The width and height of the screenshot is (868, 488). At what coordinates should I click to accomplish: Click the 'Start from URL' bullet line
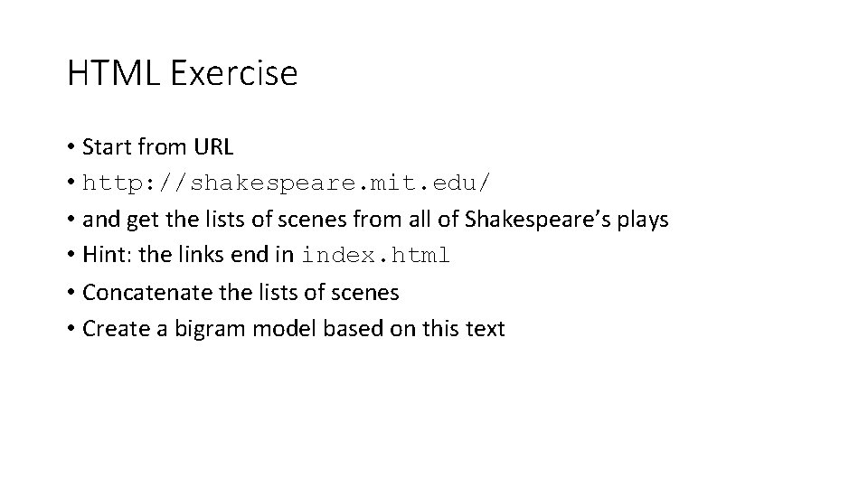pos(157,146)
